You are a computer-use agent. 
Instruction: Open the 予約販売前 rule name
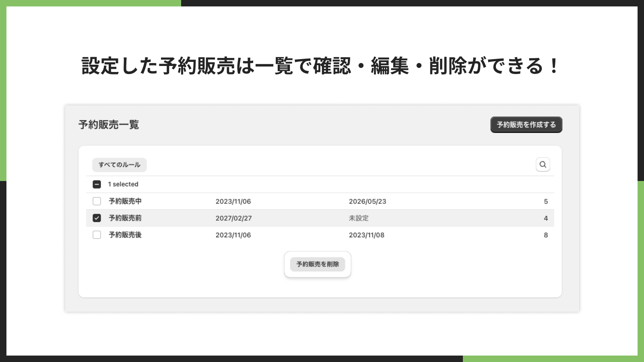coord(125,218)
